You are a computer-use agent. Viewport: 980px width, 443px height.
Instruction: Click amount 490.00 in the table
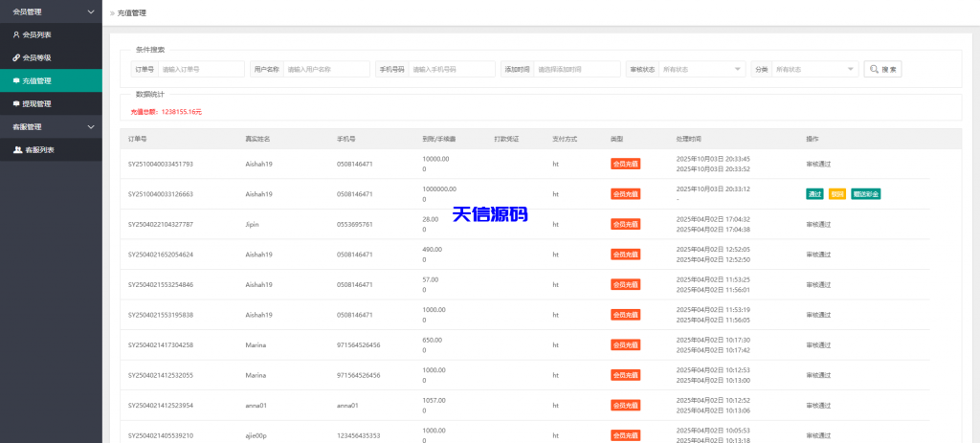click(433, 249)
